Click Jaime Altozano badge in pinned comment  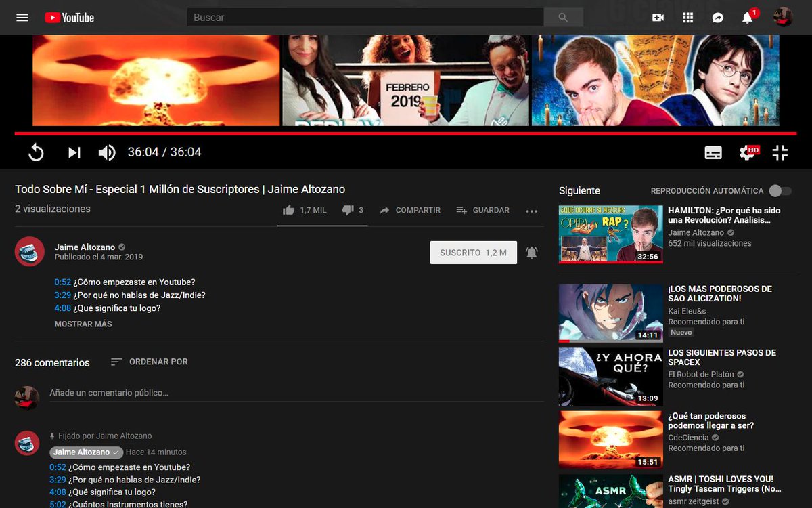[x=86, y=452]
